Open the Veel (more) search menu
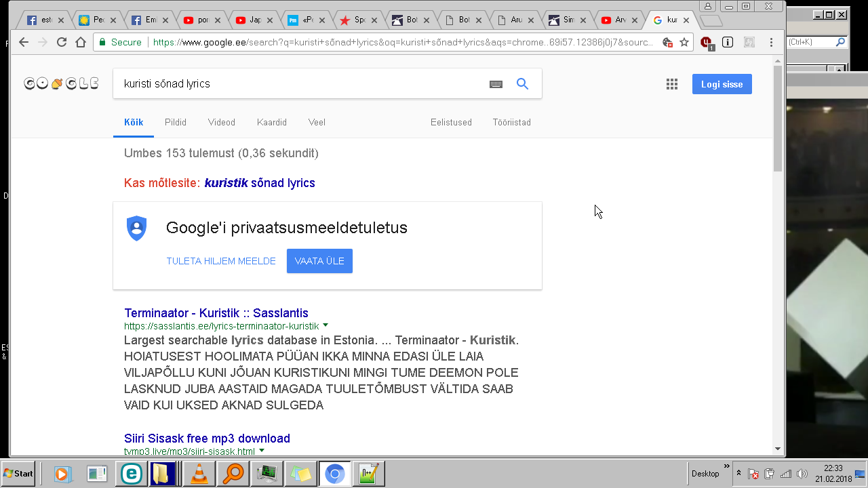This screenshot has width=868, height=488. coord(317,123)
